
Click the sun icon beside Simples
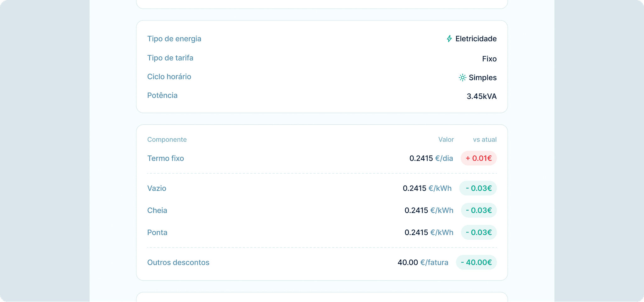point(462,78)
